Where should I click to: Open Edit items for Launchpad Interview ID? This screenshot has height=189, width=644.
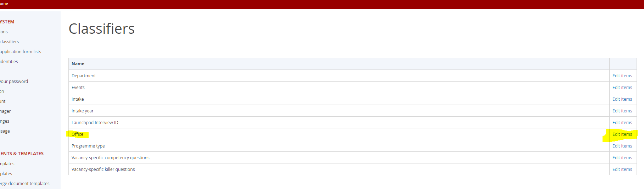[x=622, y=123]
